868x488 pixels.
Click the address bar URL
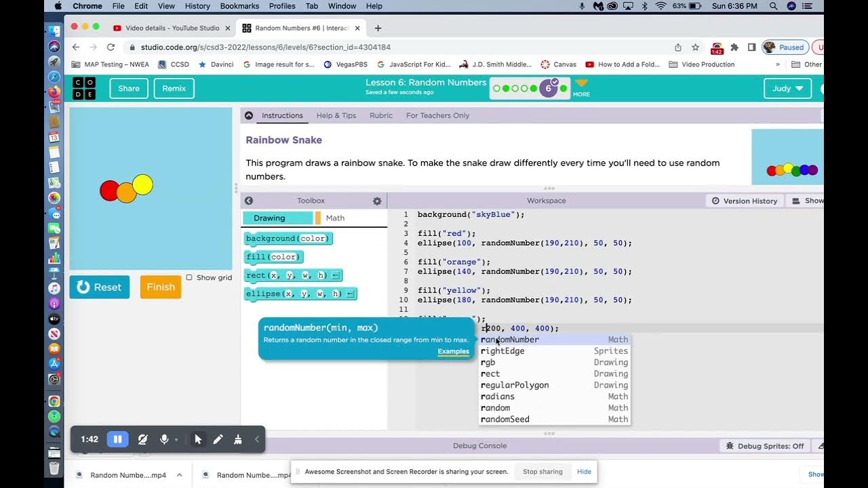265,47
